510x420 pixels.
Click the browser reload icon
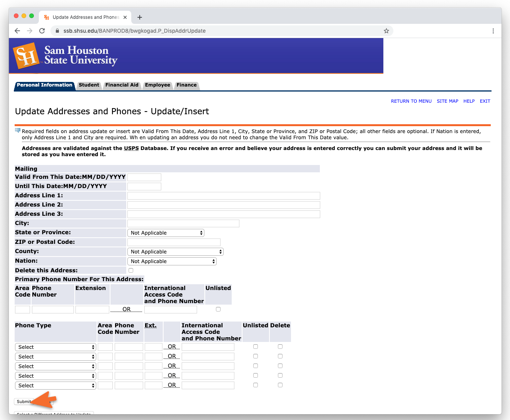click(42, 31)
